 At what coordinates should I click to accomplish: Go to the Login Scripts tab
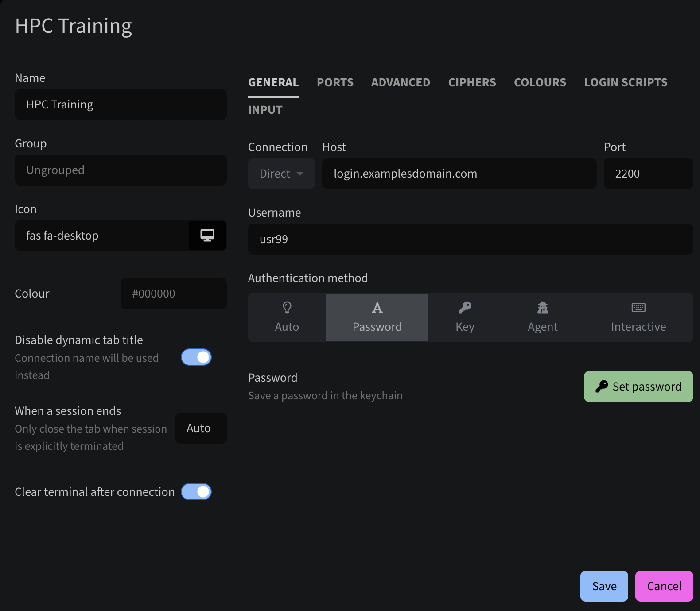626,82
